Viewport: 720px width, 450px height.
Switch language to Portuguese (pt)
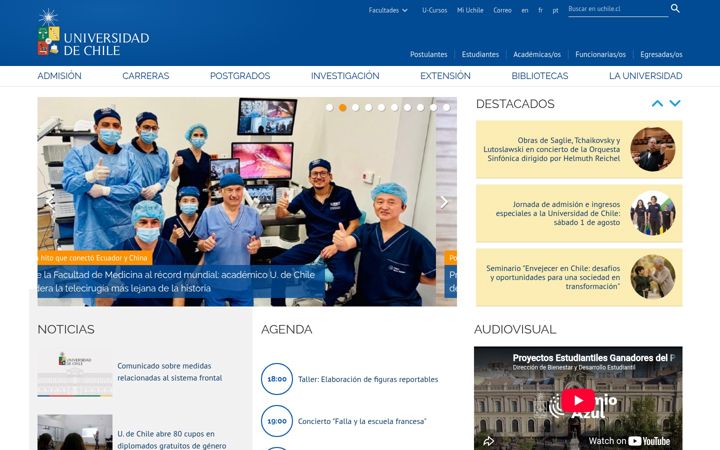pos(556,10)
